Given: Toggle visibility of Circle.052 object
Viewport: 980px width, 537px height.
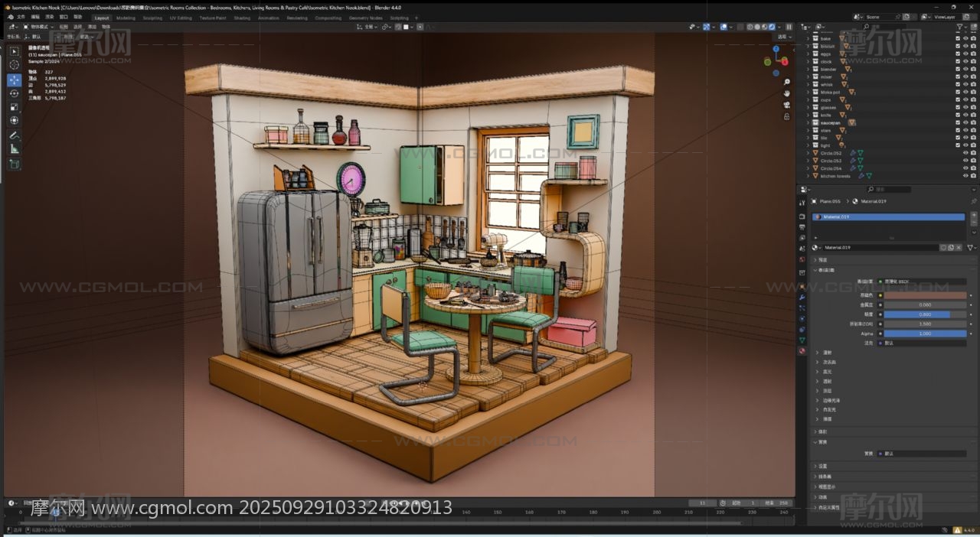Looking at the screenshot, I should click(x=965, y=153).
